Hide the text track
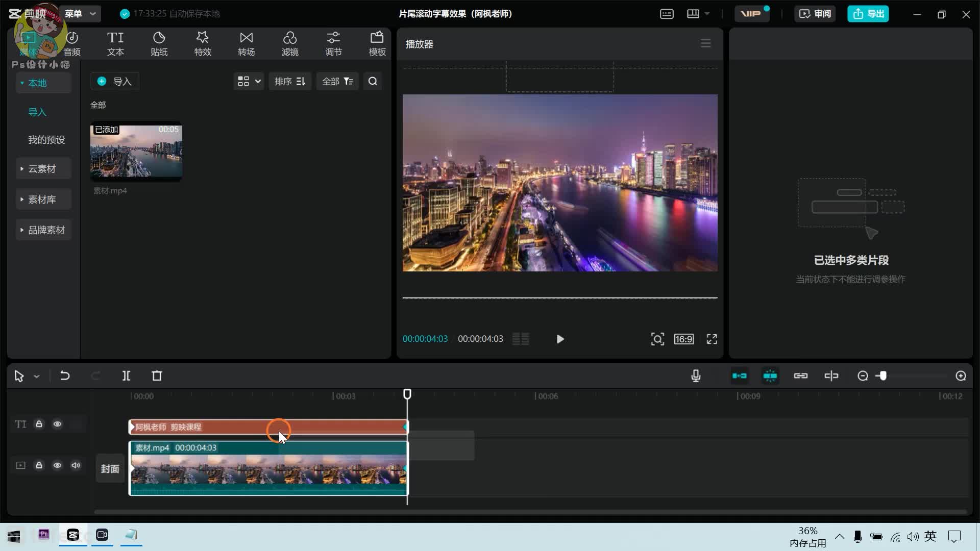This screenshot has width=980, height=551. click(x=57, y=424)
